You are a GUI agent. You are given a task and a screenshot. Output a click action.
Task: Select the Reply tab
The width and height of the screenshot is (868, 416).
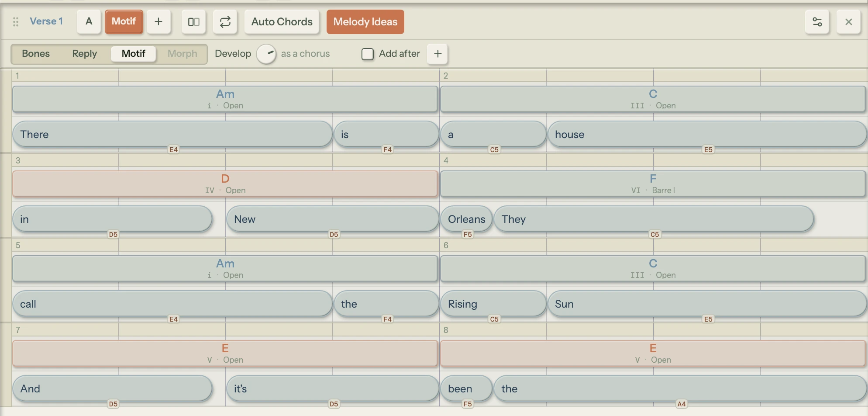tap(84, 54)
